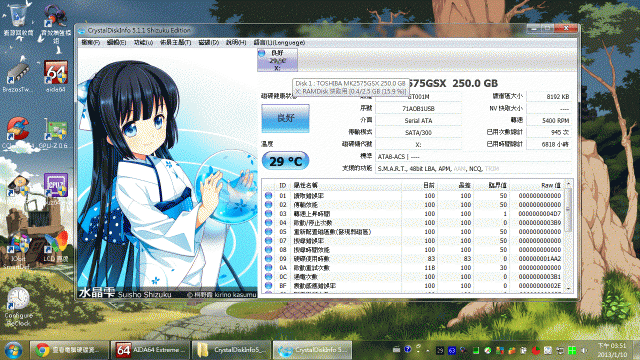The width and height of the screenshot is (640, 360).
Task: Click the blue 良好 health status button
Action: 285,118
